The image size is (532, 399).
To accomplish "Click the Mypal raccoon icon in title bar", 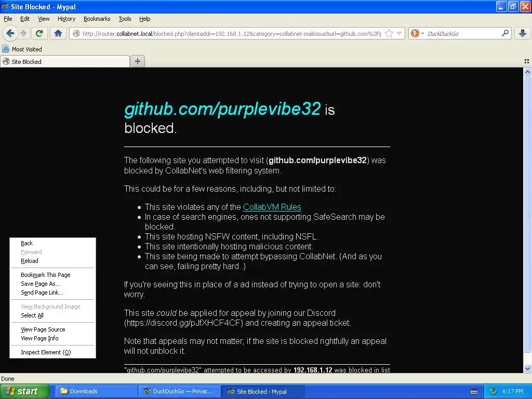I will pos(5,6).
